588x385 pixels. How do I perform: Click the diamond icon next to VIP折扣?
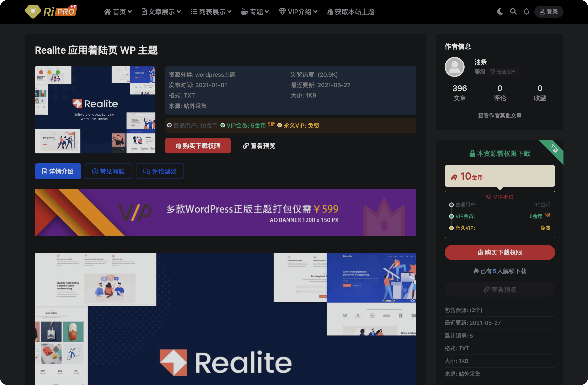click(489, 197)
